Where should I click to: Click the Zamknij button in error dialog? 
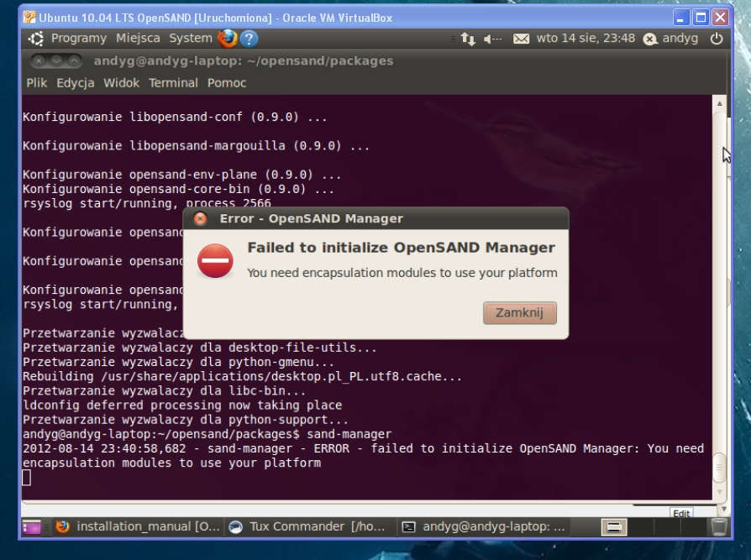520,312
